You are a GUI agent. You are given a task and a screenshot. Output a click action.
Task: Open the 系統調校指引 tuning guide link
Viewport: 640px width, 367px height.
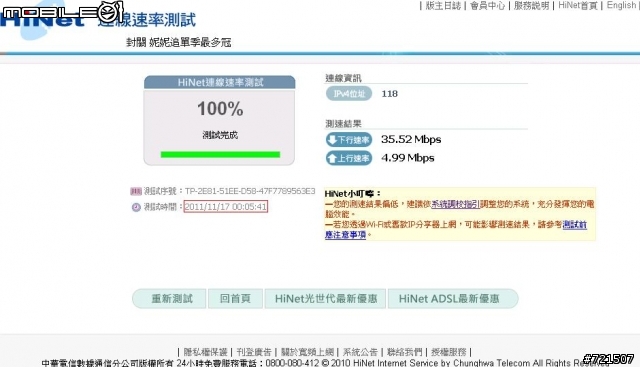[x=455, y=204]
